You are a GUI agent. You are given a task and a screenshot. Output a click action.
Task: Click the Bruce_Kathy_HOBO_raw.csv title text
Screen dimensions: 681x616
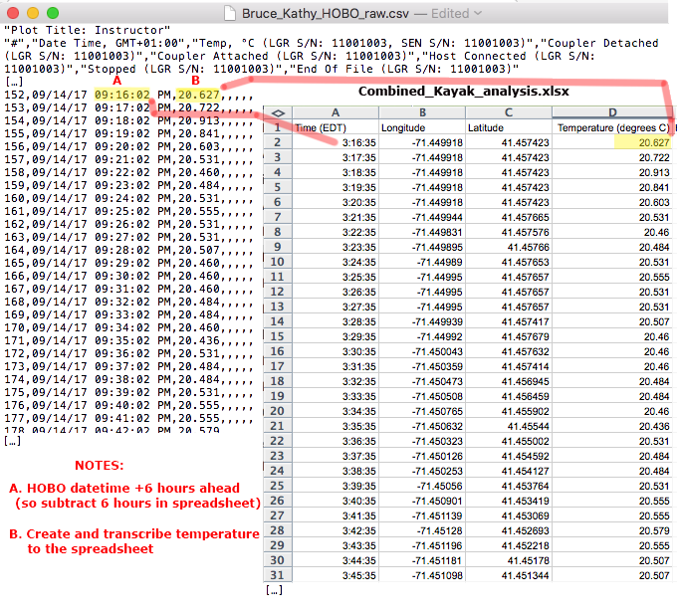[x=324, y=13]
